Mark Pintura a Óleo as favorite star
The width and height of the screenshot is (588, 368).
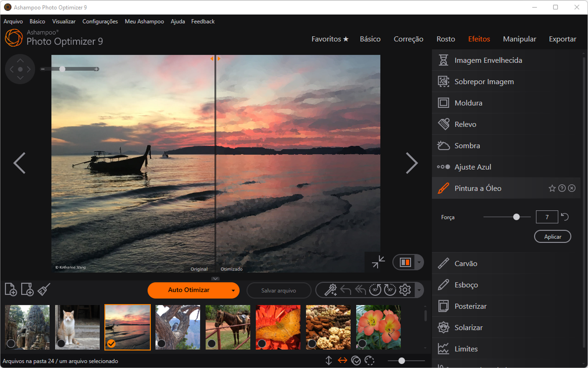[x=552, y=188]
